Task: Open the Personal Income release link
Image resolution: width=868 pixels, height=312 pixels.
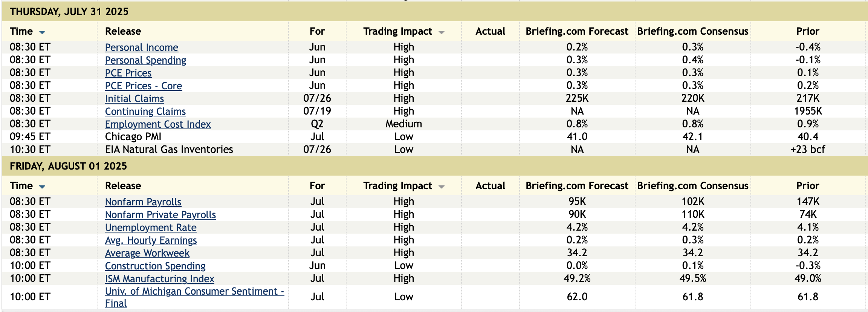Action: click(x=141, y=47)
